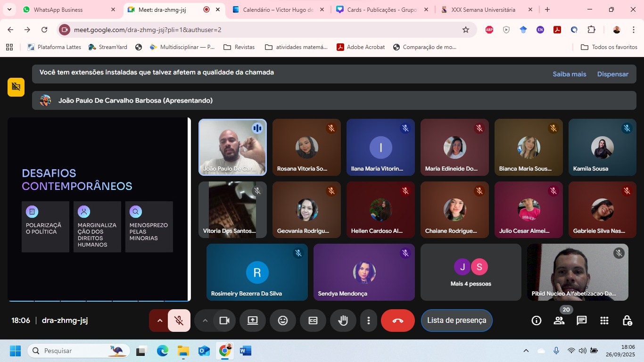
Task: Expand video settings arrow beside camera
Action: [205, 321]
